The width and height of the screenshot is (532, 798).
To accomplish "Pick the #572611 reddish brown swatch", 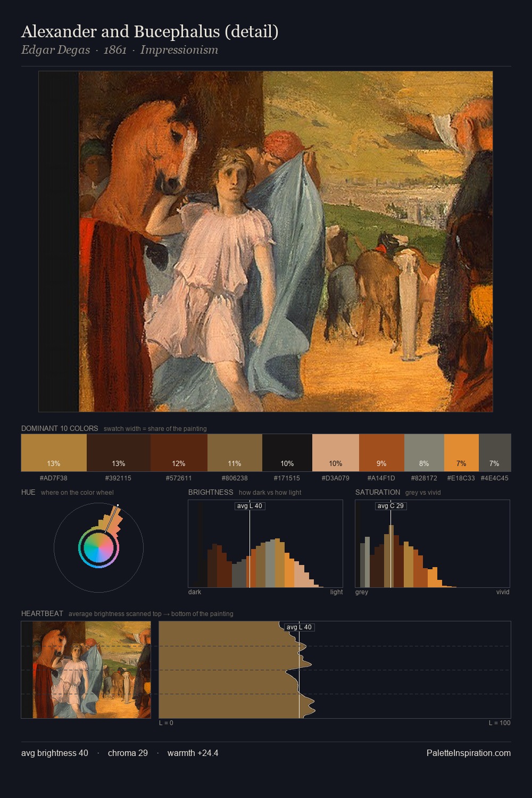I will [179, 453].
